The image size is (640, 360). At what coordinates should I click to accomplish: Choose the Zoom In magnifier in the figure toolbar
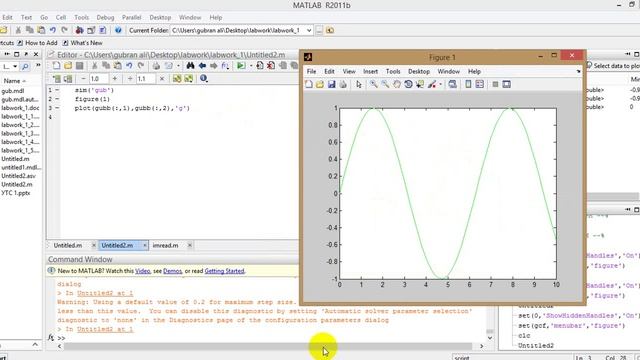[373, 84]
